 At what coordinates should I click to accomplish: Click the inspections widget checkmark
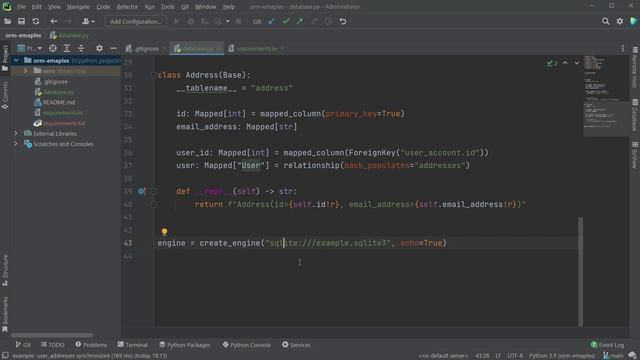552,63
